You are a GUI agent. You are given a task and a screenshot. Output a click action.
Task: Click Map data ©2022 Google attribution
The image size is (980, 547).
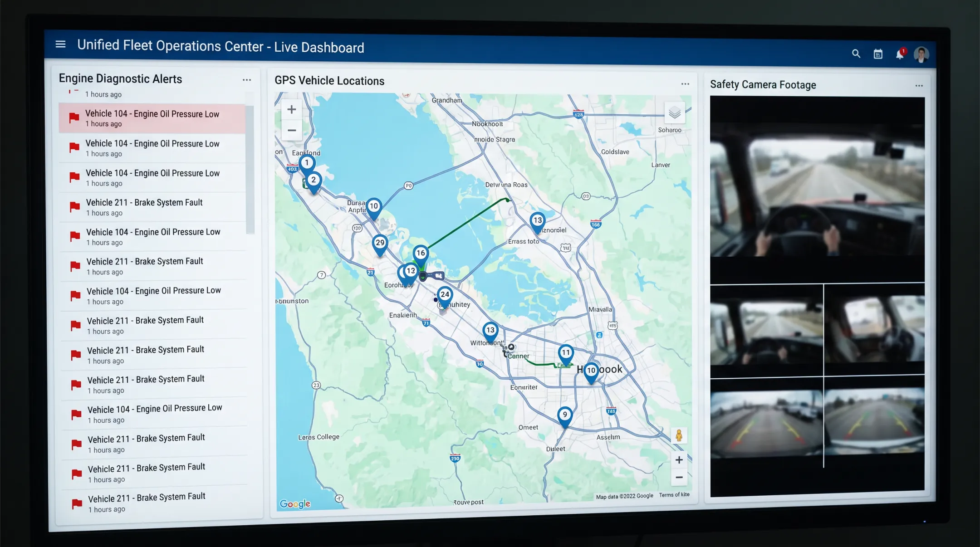pos(624,497)
